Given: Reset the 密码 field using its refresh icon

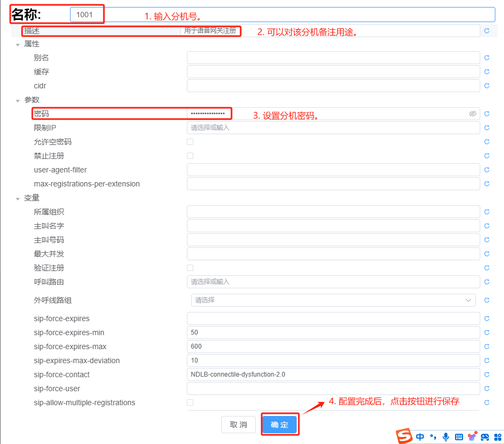Looking at the screenshot, I should pyautogui.click(x=487, y=114).
